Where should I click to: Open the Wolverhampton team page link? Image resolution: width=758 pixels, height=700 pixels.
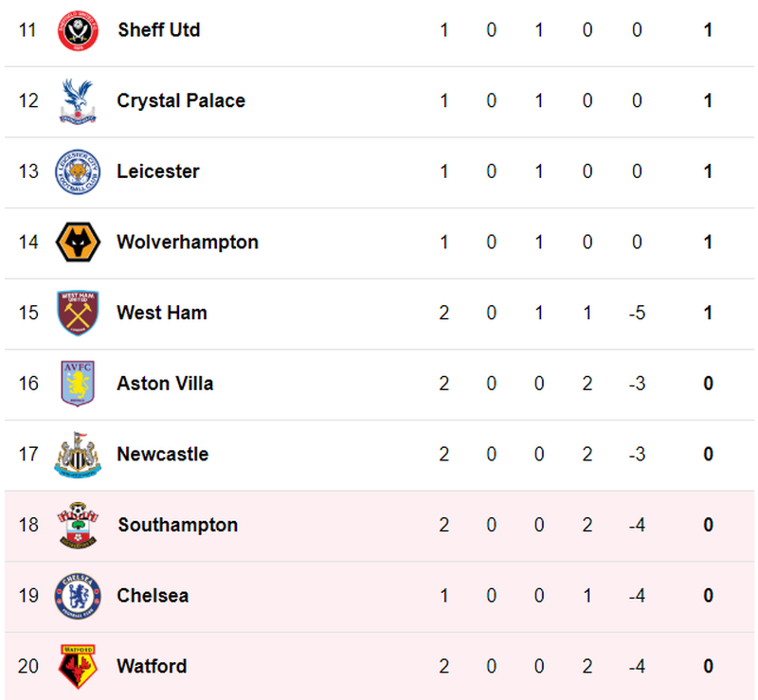coord(188,242)
